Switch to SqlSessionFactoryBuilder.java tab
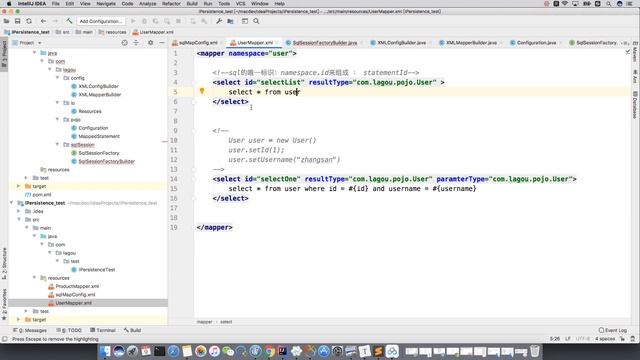 pyautogui.click(x=324, y=43)
